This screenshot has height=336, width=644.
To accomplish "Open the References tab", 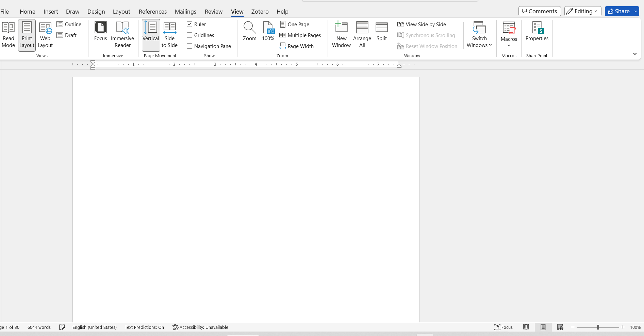I will [153, 12].
